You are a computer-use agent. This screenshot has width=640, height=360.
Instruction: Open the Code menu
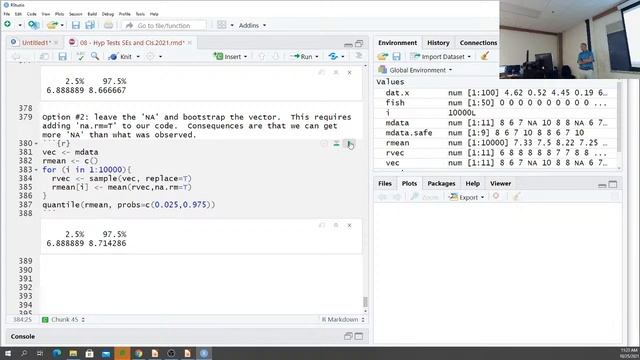pyautogui.click(x=31, y=14)
